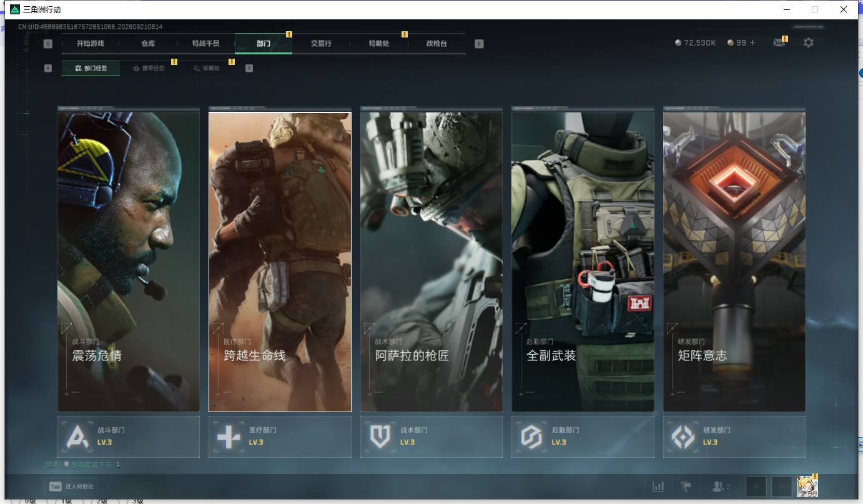Open the 后勤部门 LV.3 panel
This screenshot has width=863, height=504.
point(583,437)
